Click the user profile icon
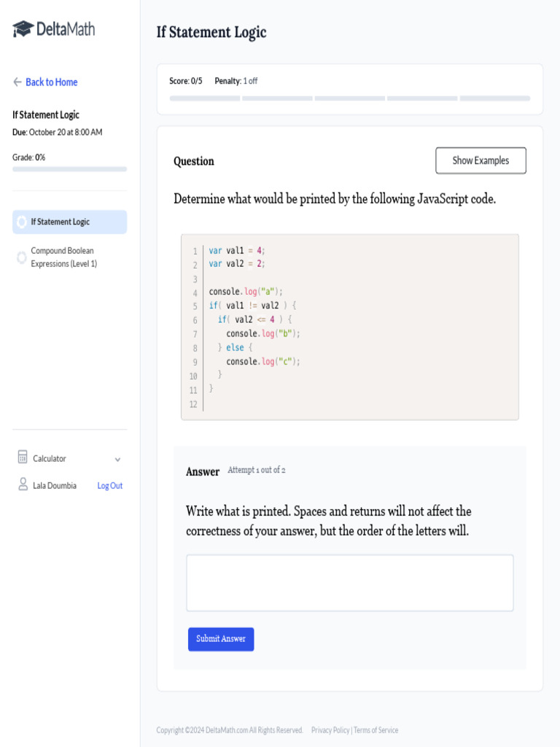 pyautogui.click(x=23, y=484)
